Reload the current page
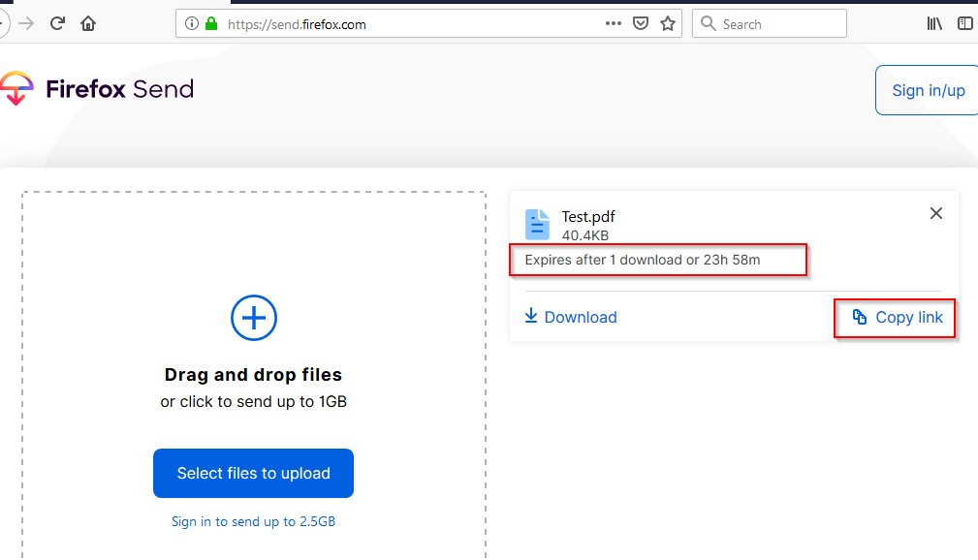Image resolution: width=978 pixels, height=560 pixels. coord(57,24)
